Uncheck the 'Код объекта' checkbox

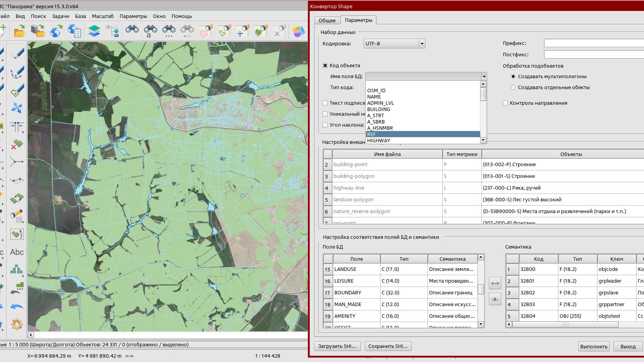coord(325,66)
